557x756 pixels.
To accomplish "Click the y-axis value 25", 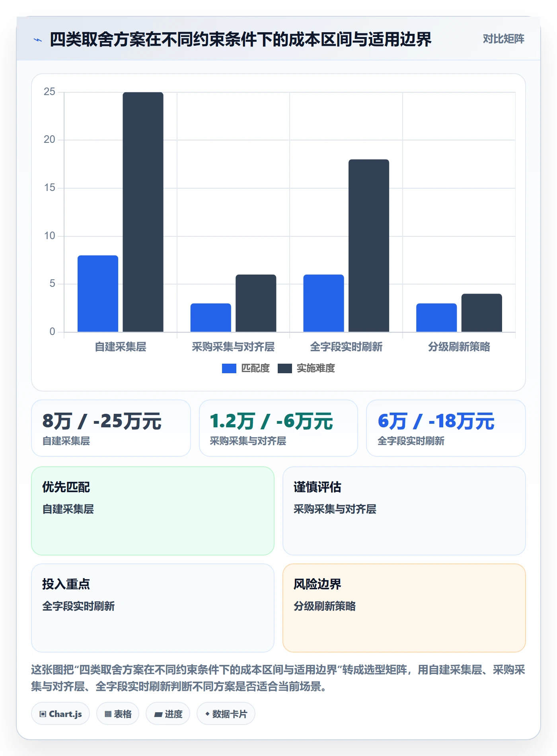I will click(x=49, y=92).
